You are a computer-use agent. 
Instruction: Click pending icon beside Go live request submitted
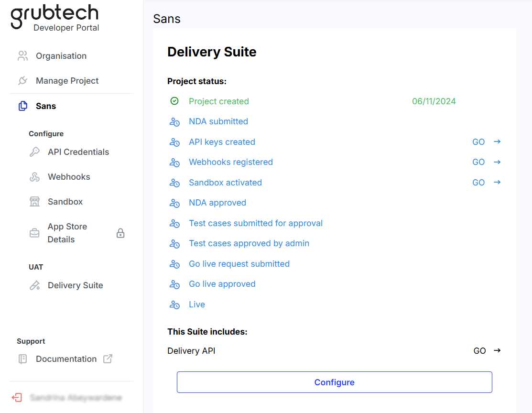174,264
